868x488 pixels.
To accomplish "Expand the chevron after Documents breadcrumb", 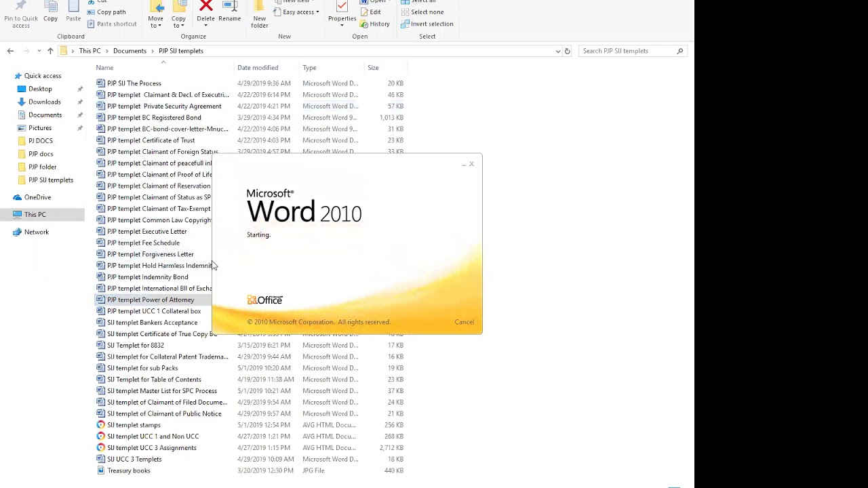I will click(153, 51).
